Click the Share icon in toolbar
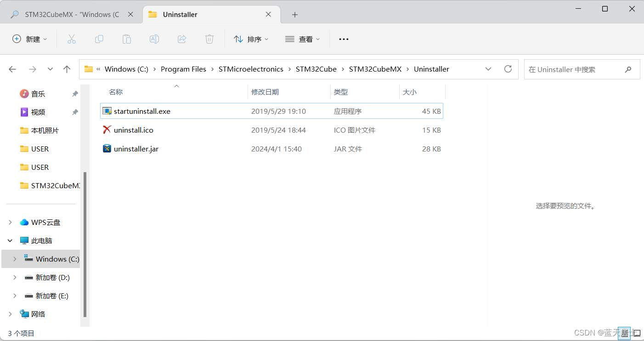 coord(182,39)
